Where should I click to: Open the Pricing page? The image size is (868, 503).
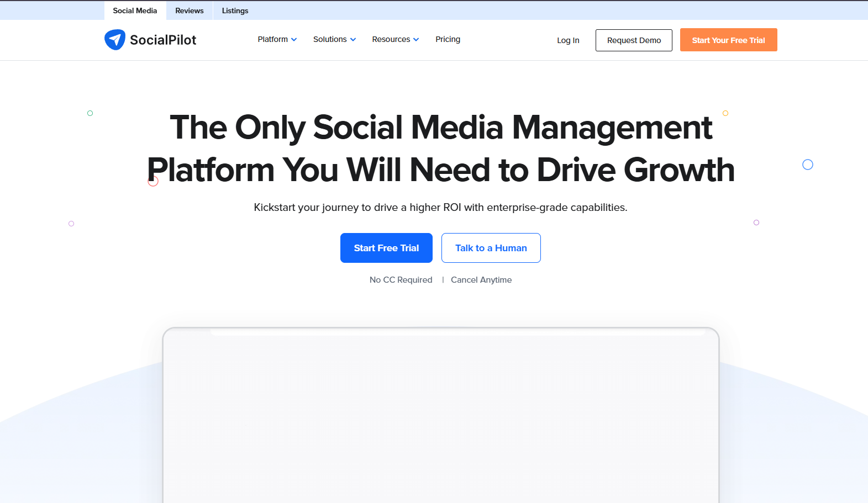point(448,39)
